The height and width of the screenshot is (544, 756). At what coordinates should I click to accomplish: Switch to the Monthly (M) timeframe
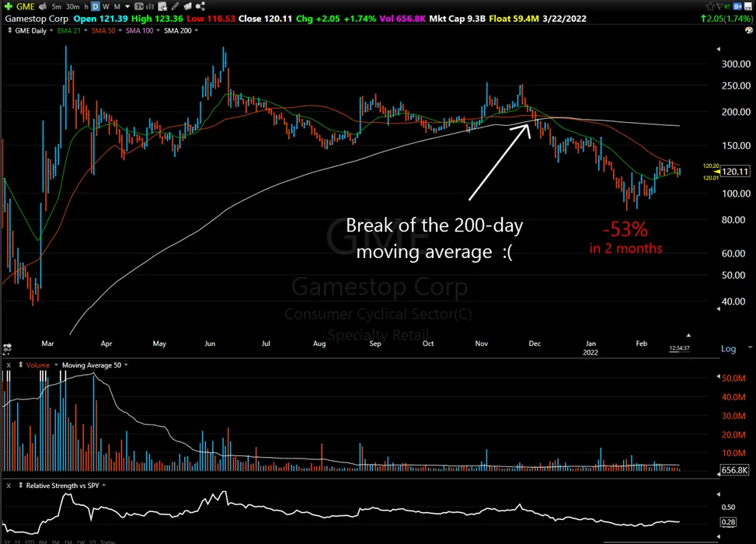point(117,7)
